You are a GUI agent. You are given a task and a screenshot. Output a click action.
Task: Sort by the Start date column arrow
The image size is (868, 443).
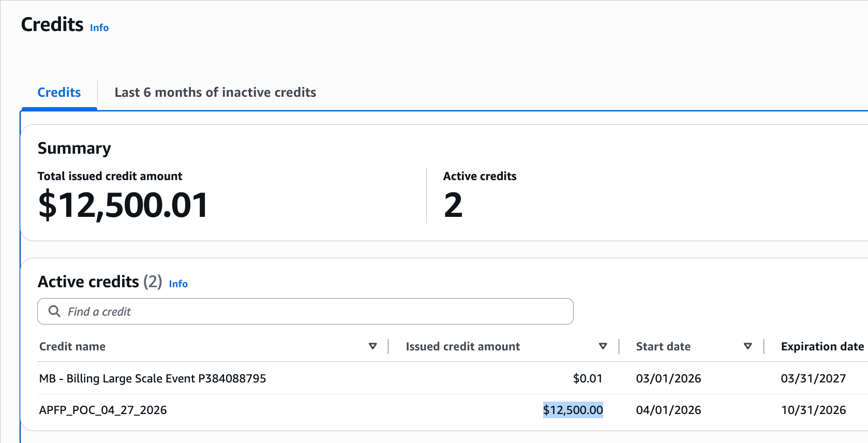[747, 346]
